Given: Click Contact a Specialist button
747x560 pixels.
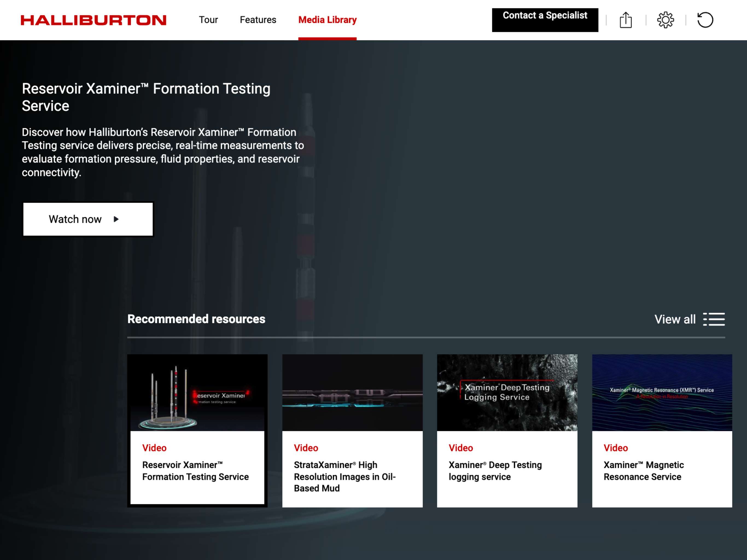Looking at the screenshot, I should pos(545,20).
